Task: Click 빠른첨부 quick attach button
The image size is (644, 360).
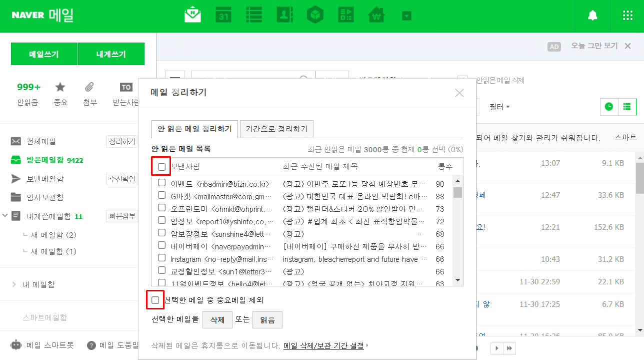Action: point(122,216)
